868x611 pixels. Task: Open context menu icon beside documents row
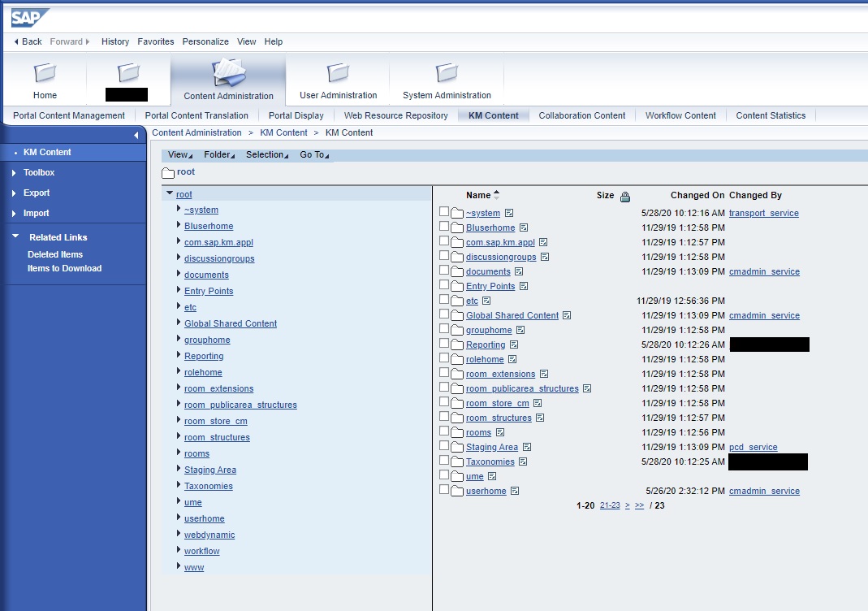pyautogui.click(x=519, y=271)
